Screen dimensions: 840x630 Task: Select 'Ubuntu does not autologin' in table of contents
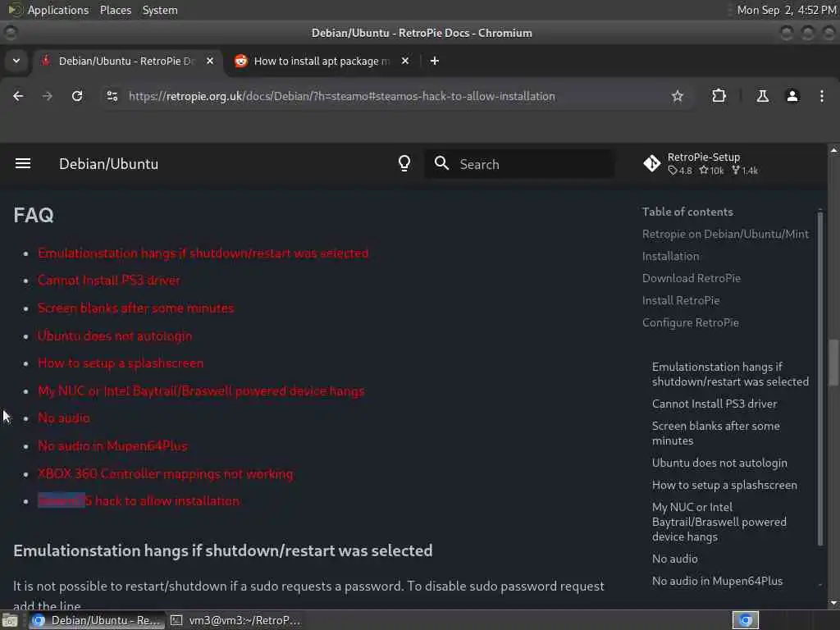click(x=719, y=463)
